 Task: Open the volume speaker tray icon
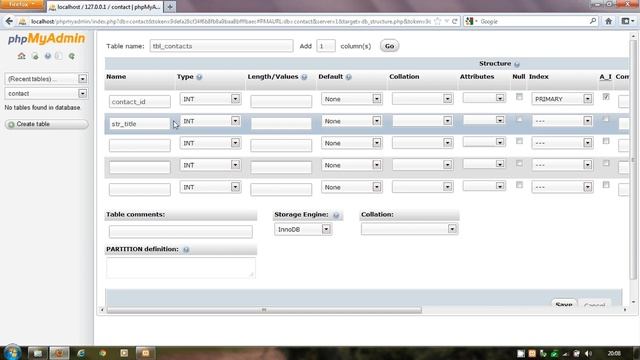[x=588, y=353]
